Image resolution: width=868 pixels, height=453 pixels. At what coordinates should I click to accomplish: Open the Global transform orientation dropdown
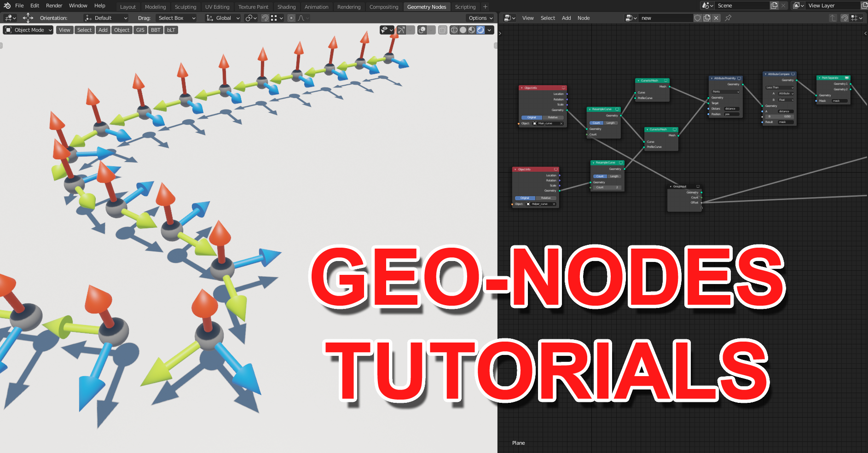pos(223,18)
